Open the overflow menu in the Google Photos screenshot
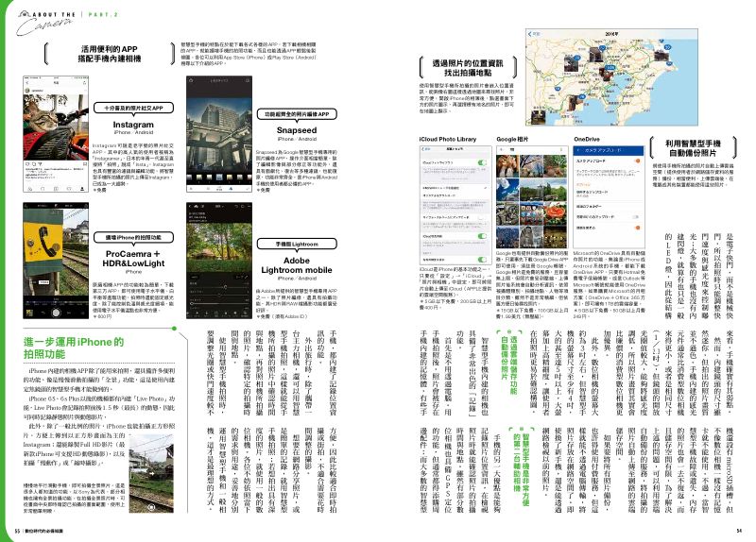 [x=562, y=150]
